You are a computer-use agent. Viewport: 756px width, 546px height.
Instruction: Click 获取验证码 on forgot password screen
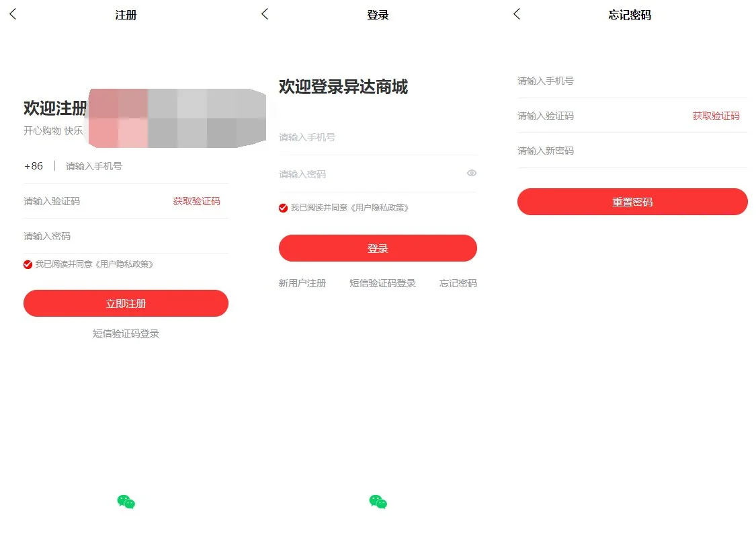(x=716, y=116)
